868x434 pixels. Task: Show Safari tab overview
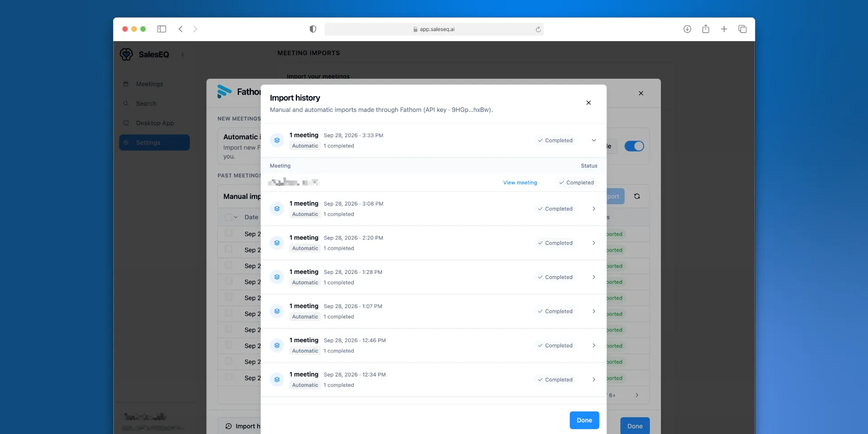[x=742, y=29]
